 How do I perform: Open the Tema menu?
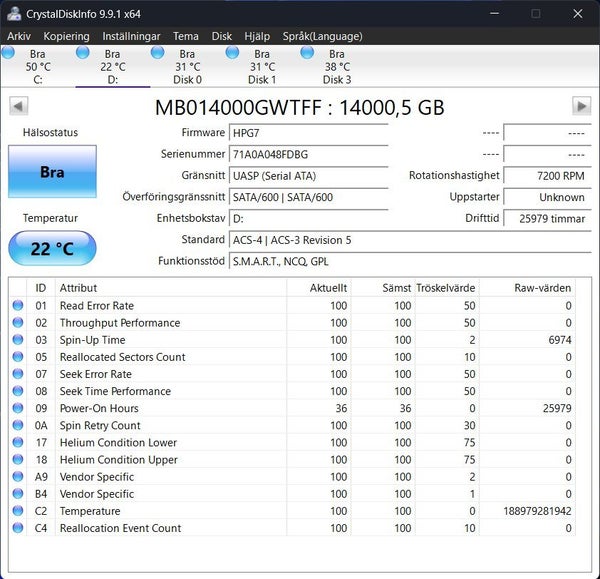(x=186, y=36)
